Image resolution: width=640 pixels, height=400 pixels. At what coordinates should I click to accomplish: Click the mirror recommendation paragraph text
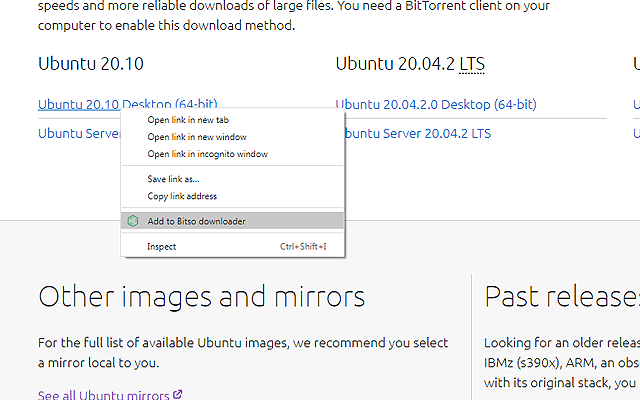tap(243, 353)
